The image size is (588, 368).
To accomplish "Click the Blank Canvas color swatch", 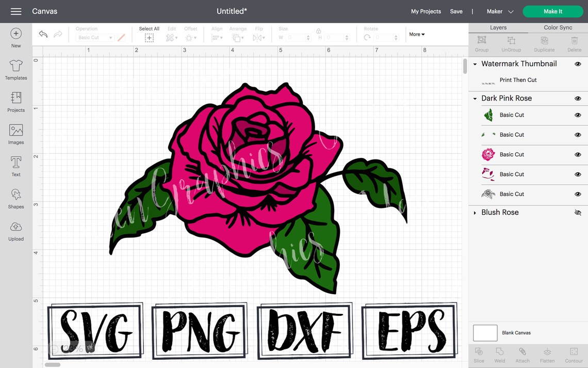I will pyautogui.click(x=485, y=333).
